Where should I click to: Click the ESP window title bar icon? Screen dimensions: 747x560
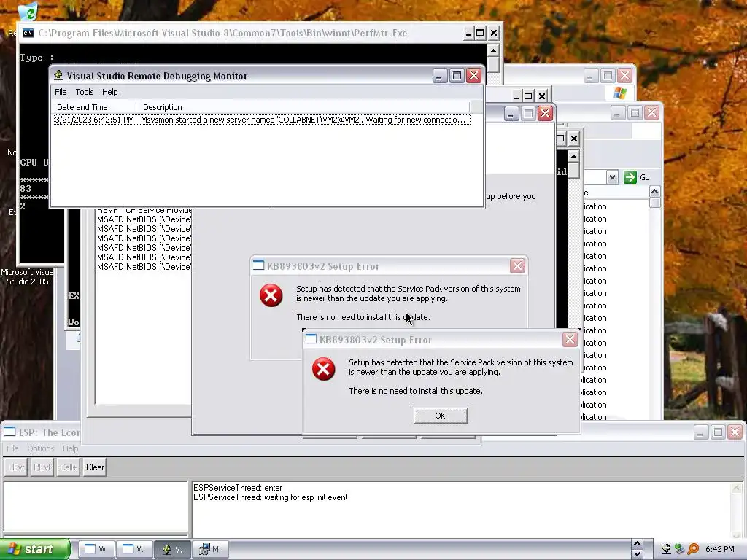tap(9, 432)
